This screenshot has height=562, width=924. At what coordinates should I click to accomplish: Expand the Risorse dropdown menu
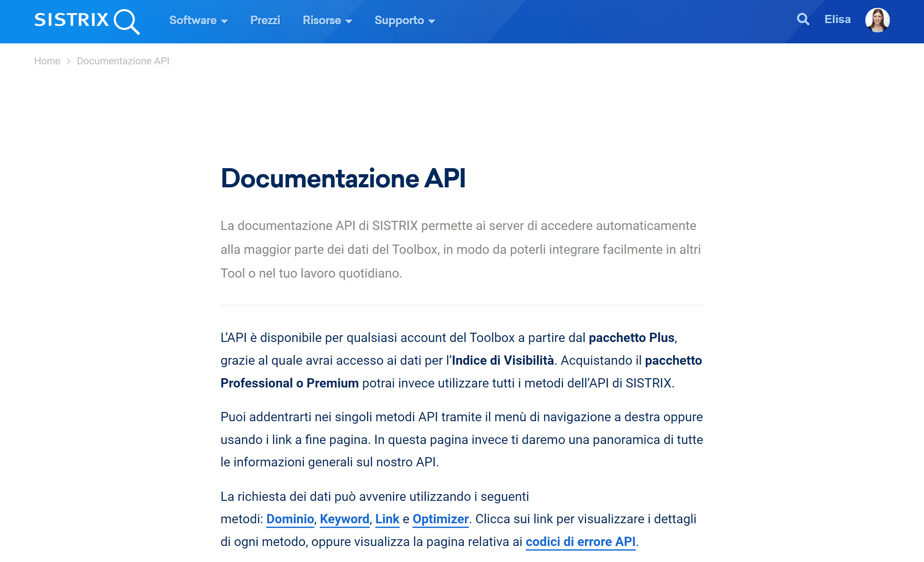tap(327, 20)
